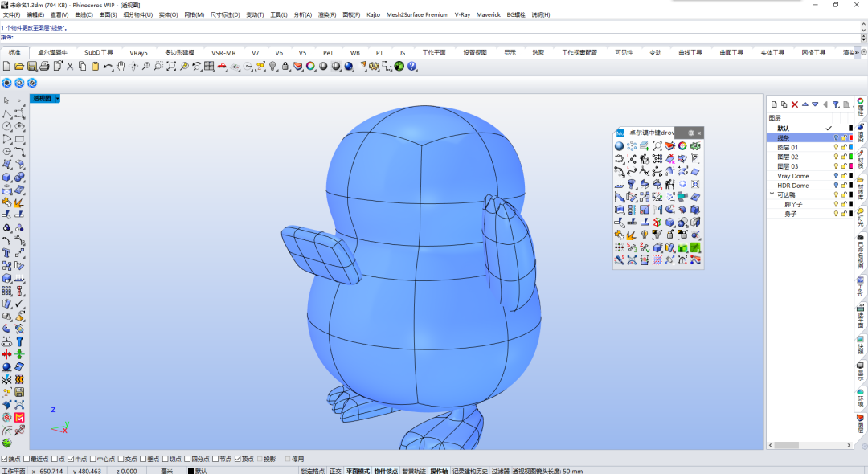Expand the toolbar tabs overflow chevron
868x474 pixels.
(x=857, y=52)
